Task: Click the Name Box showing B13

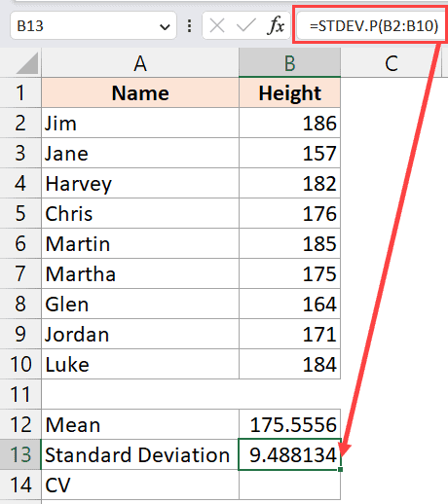Action: [93, 25]
